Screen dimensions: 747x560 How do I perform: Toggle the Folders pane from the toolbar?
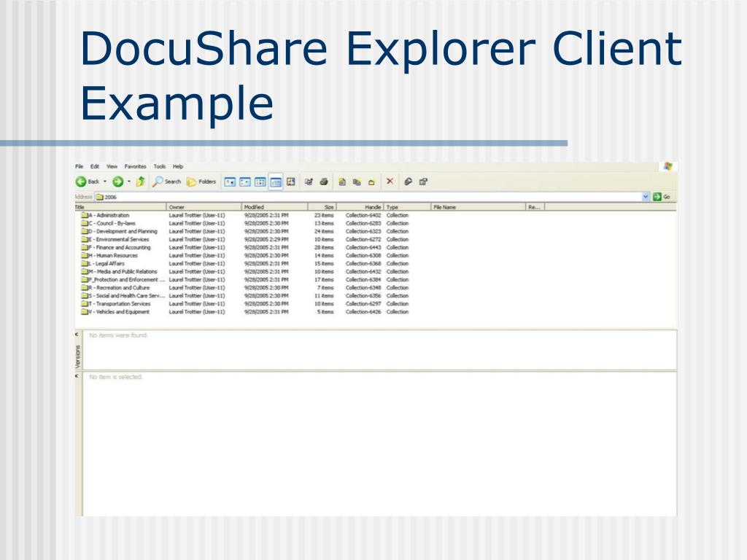coord(201,182)
